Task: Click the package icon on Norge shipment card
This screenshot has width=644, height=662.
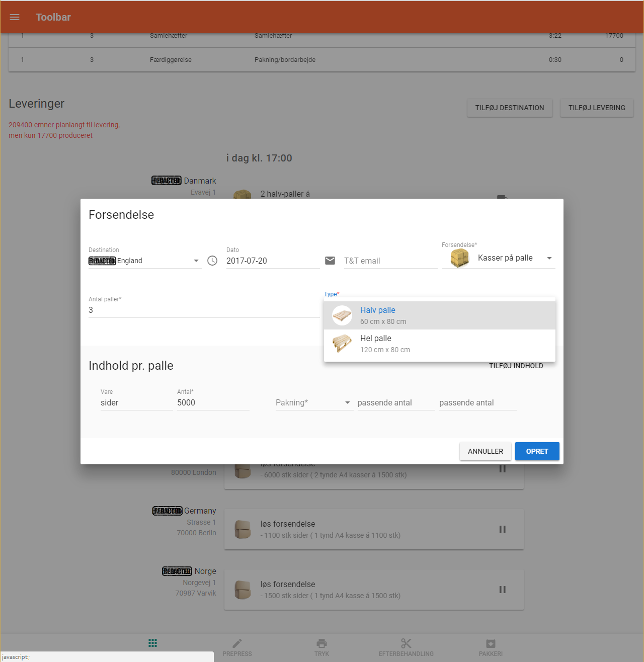Action: click(243, 590)
